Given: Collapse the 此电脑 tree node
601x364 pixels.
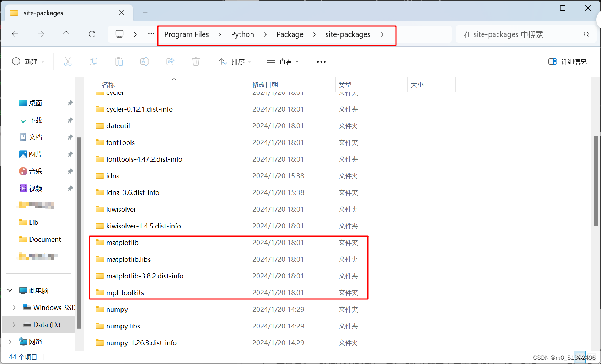Looking at the screenshot, I should pos(10,290).
